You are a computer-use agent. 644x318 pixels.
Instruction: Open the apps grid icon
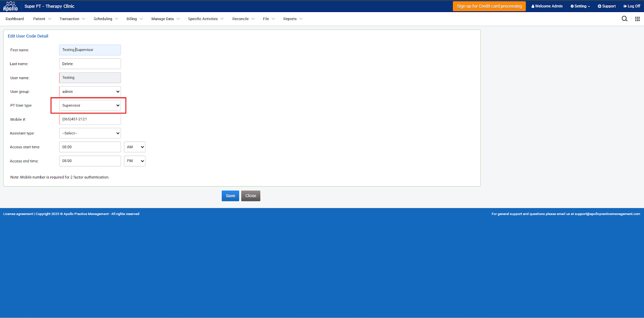(x=637, y=19)
